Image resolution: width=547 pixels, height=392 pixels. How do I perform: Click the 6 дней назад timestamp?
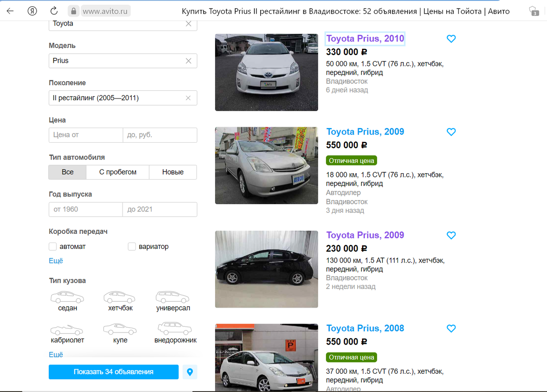tap(347, 90)
